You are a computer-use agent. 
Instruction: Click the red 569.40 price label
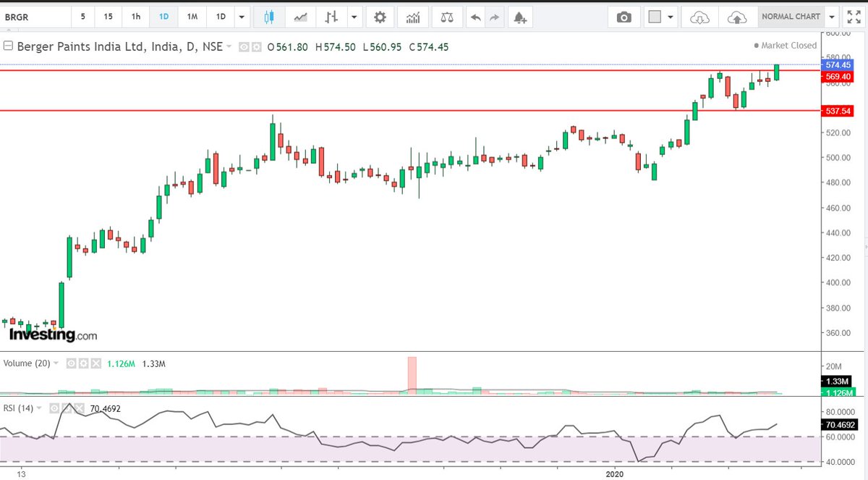coord(838,75)
